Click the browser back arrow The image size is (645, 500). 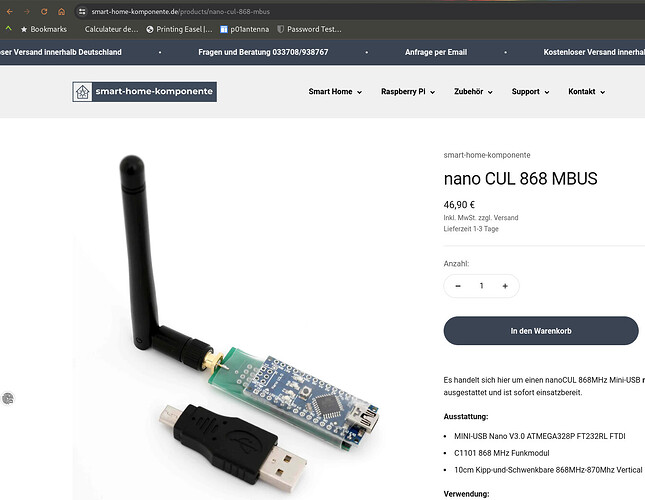9,12
